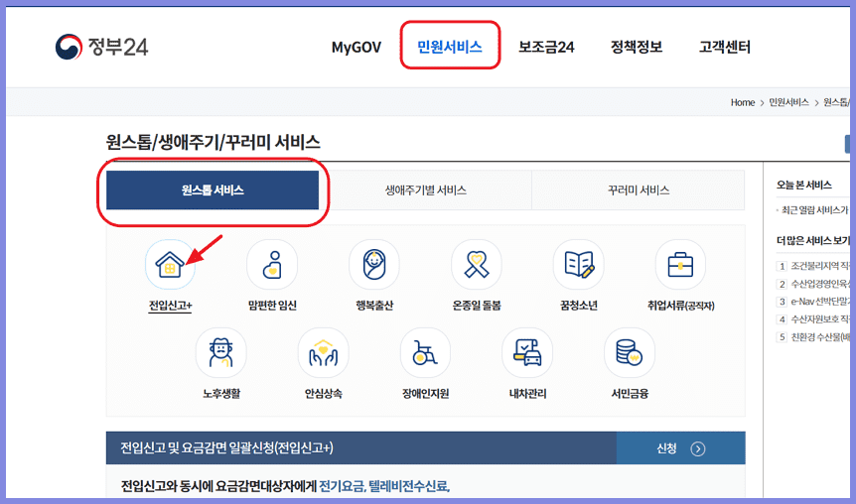
Task: Open ranked service 3 e-Nav 선박단말기
Action: 813,301
